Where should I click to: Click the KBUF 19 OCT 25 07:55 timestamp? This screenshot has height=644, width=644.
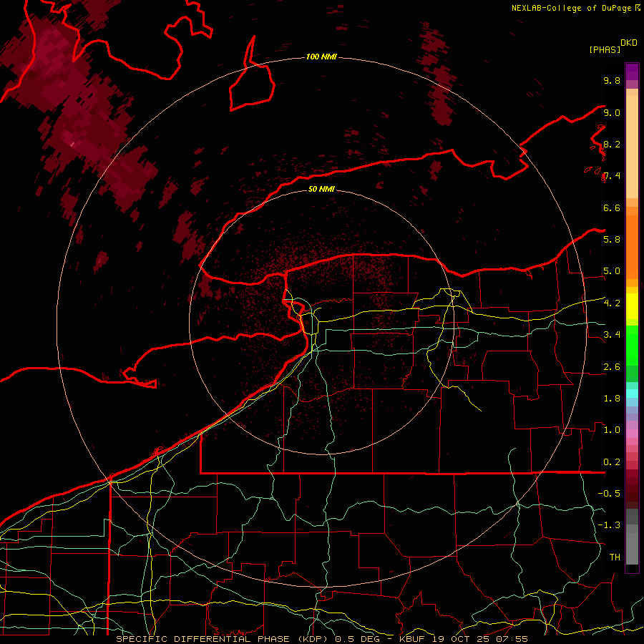pos(463,639)
